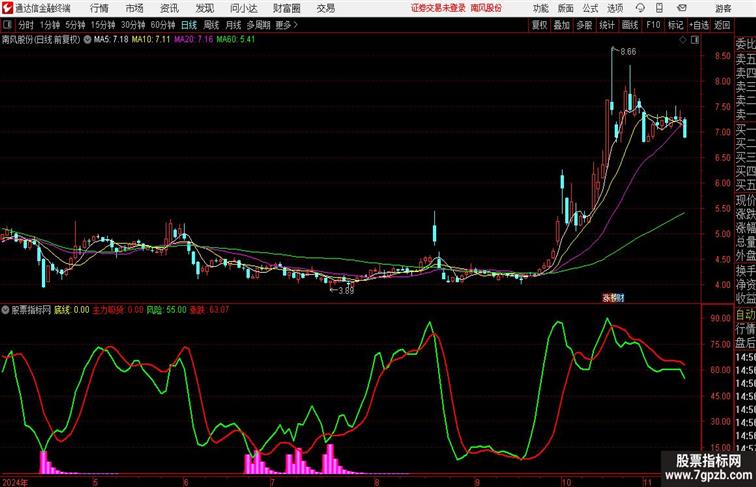Click the 复权 toolbar button

point(540,25)
